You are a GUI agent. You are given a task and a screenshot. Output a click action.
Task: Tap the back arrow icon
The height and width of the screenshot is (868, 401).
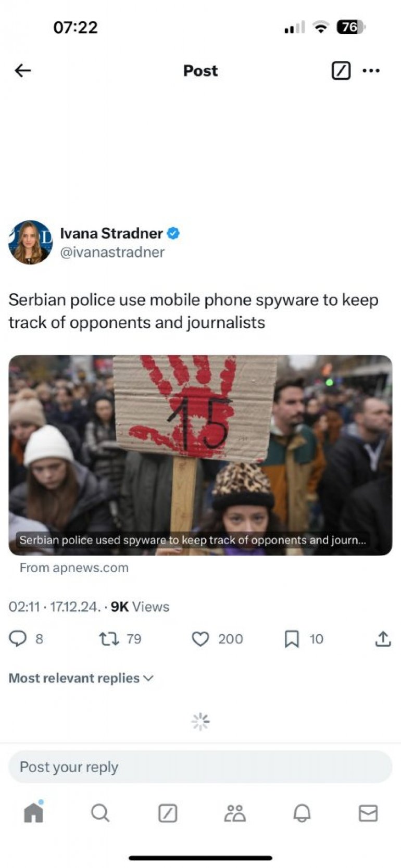click(x=23, y=70)
